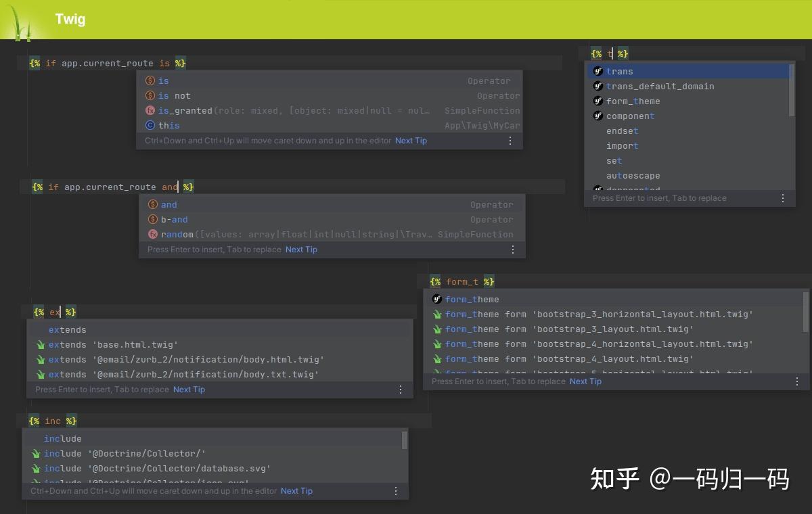Select the 'autoescape' tag suggestion
Viewport: 812px width, 514px height.
pos(687,175)
